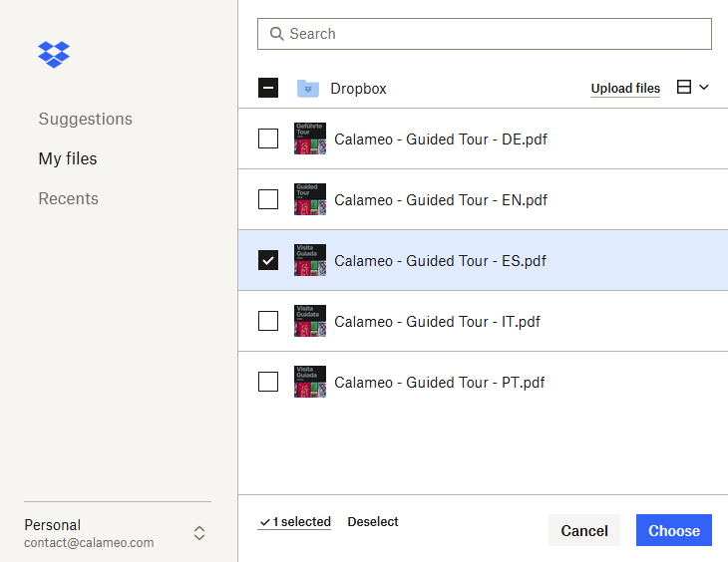Click the Dropbox folder icon
The height and width of the screenshot is (562, 728).
tap(308, 88)
